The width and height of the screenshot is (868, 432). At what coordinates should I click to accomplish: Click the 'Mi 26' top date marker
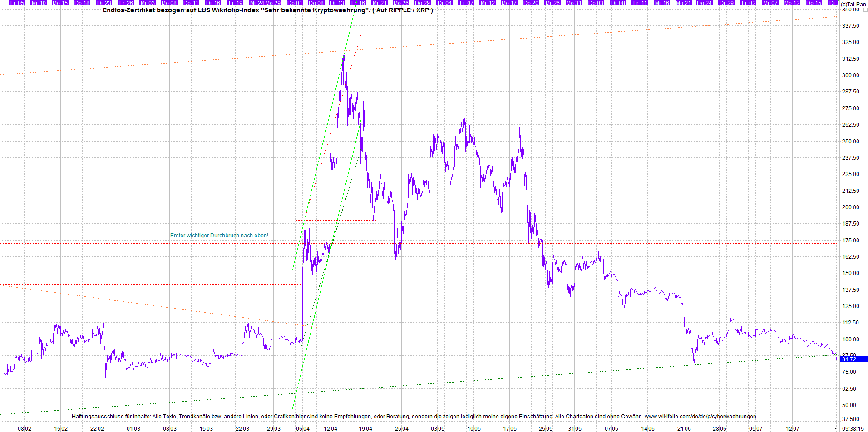552,3
